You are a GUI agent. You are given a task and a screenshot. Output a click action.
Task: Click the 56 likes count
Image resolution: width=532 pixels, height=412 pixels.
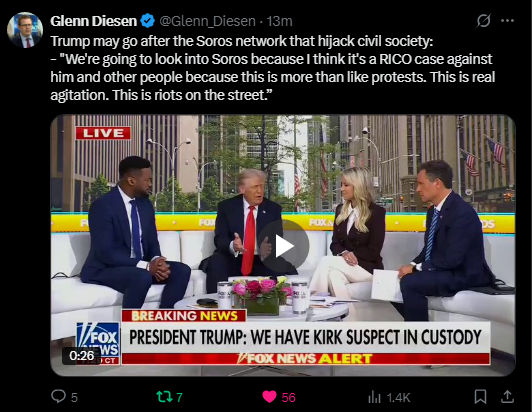(x=288, y=397)
